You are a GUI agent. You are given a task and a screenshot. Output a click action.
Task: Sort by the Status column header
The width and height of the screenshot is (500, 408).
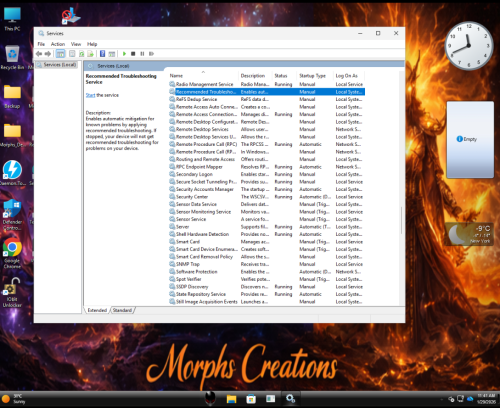284,76
